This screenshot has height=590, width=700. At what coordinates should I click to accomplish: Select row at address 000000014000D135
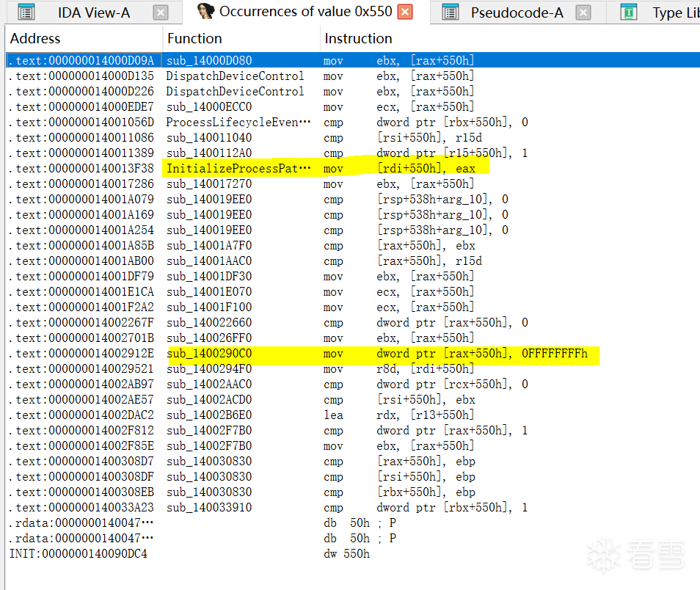pyautogui.click(x=353, y=76)
